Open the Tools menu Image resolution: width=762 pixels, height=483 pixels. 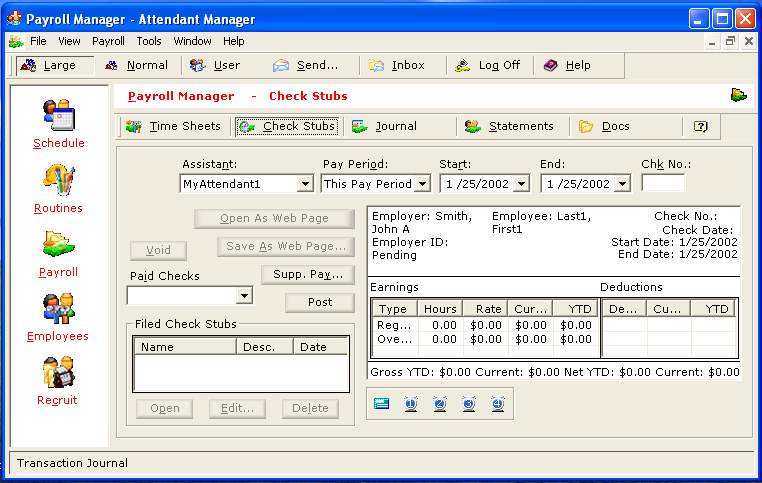(149, 41)
